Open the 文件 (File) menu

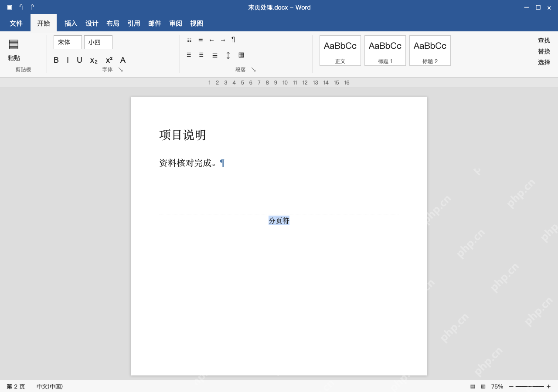click(16, 24)
